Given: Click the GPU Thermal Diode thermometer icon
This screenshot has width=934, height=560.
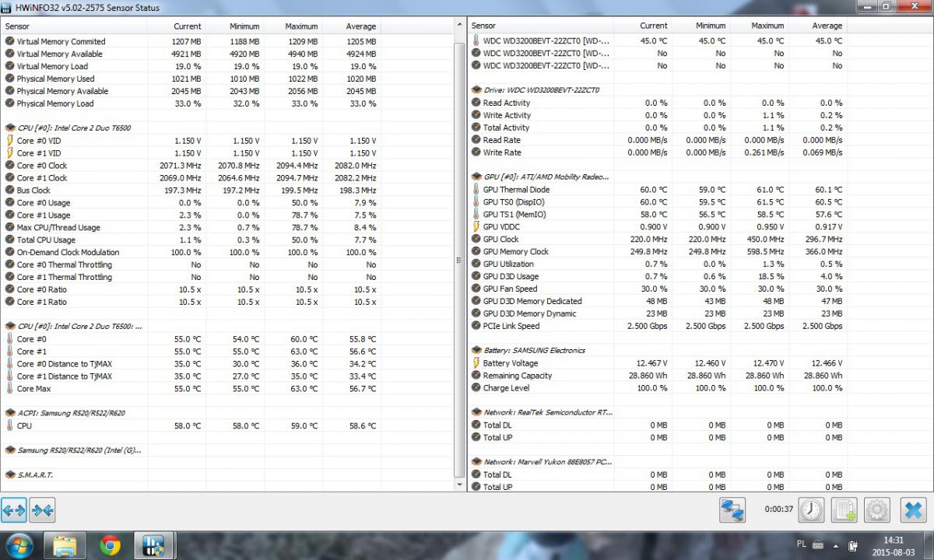Looking at the screenshot, I should click(x=476, y=190).
